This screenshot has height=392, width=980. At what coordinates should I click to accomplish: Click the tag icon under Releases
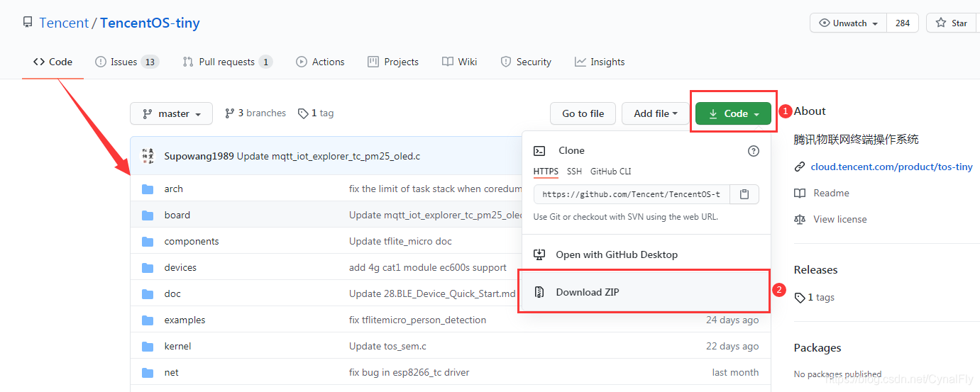800,298
